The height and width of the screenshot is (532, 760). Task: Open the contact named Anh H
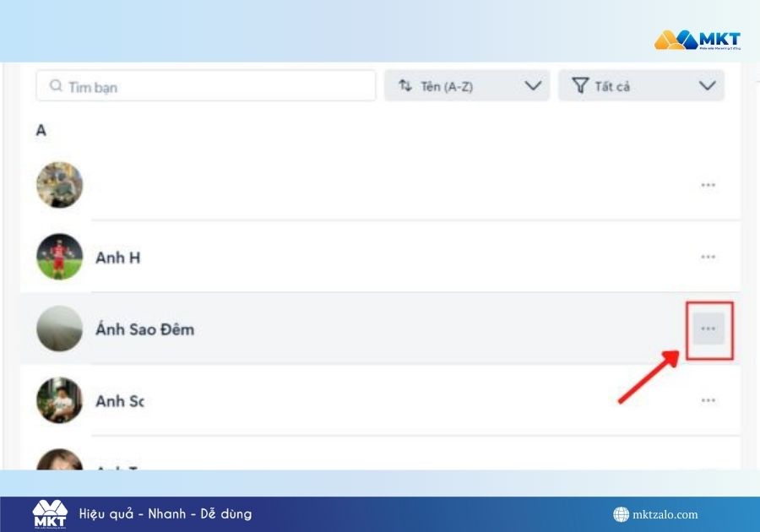click(117, 258)
